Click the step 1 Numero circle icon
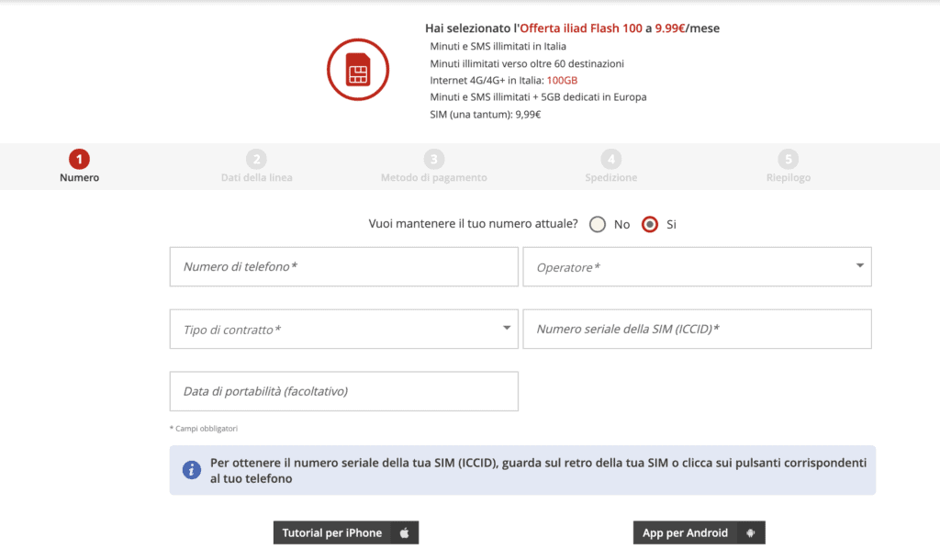Viewport: 940px width, 560px height. 79,159
